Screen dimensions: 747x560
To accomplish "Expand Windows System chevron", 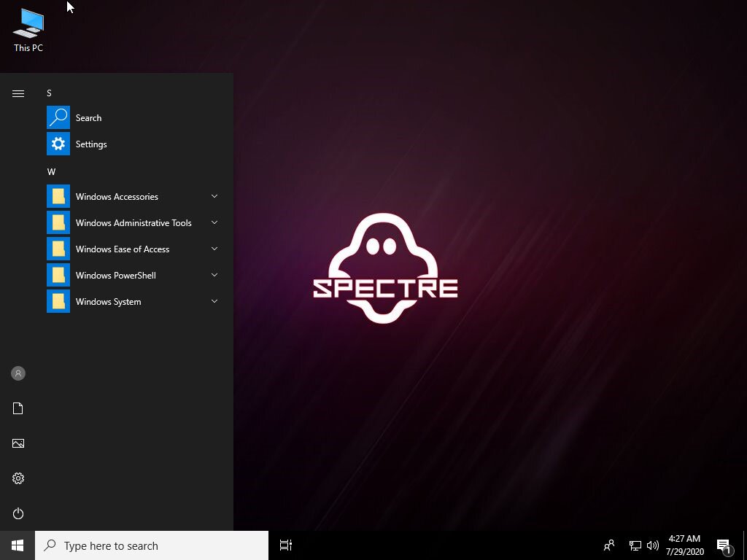I will point(214,301).
